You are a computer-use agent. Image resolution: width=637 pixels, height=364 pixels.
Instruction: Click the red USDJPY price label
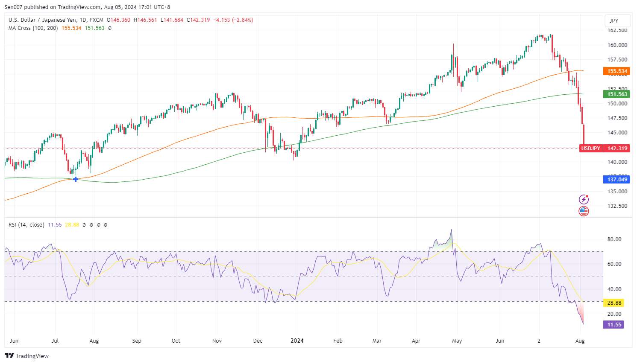tap(591, 149)
